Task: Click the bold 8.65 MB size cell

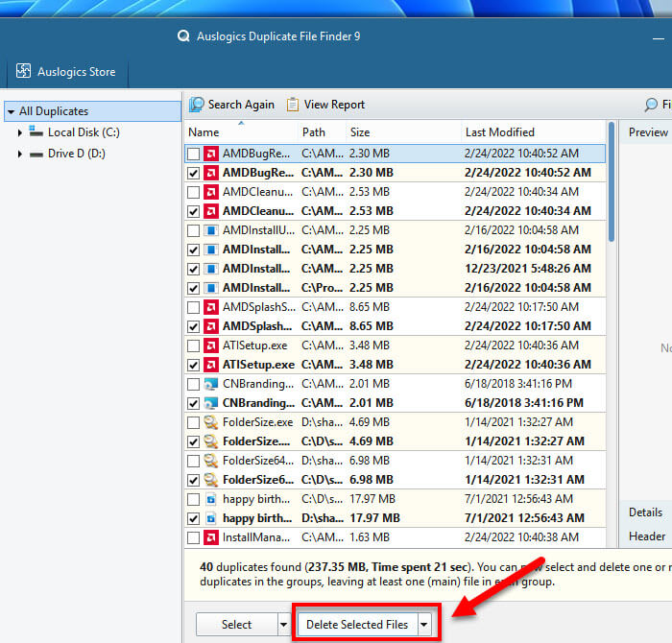Action: [x=372, y=326]
